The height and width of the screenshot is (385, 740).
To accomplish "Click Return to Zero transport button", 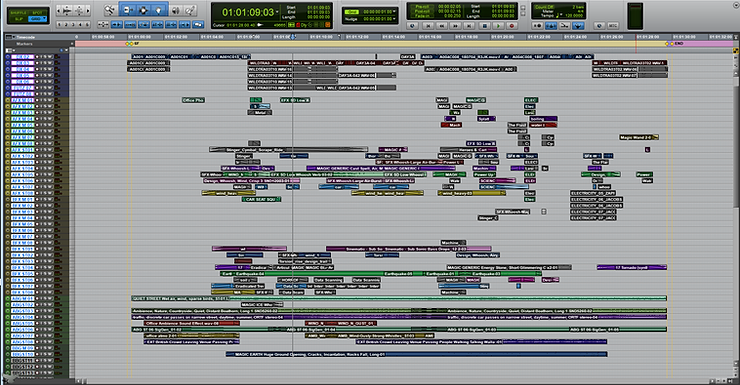I will [428, 25].
